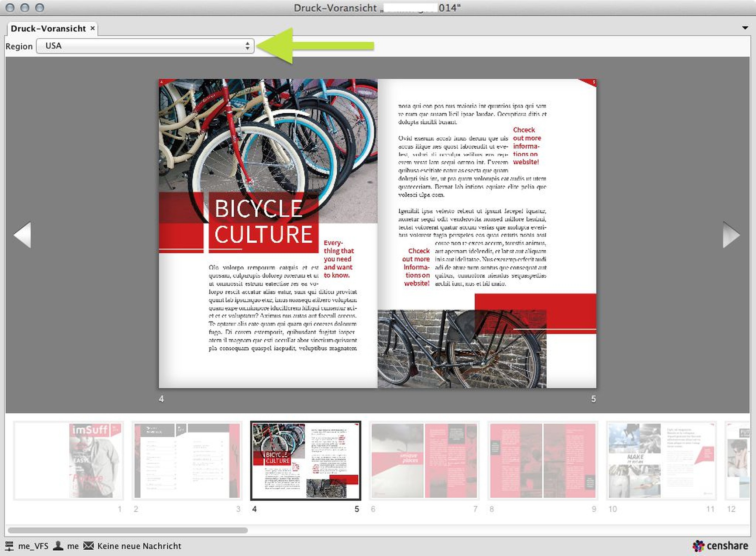This screenshot has height=556, width=756.
Task: Go to the next spread using the right arrow
Action: (731, 235)
